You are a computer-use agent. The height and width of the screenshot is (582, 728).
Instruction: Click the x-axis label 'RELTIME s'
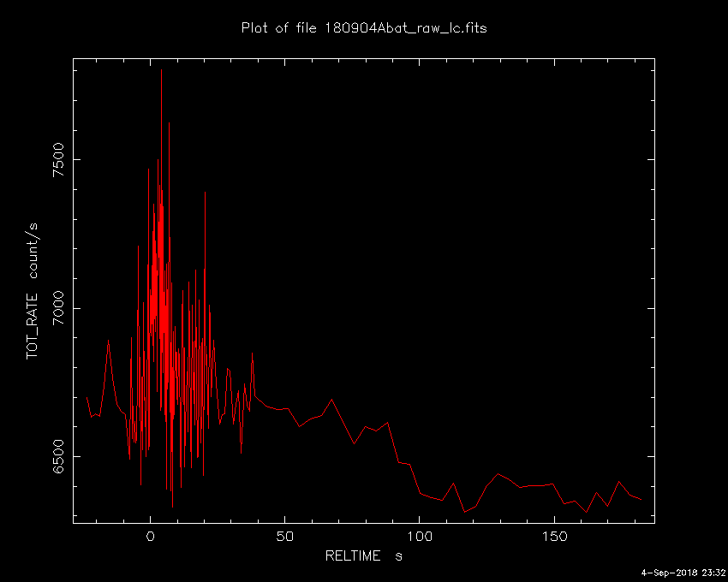click(x=363, y=555)
